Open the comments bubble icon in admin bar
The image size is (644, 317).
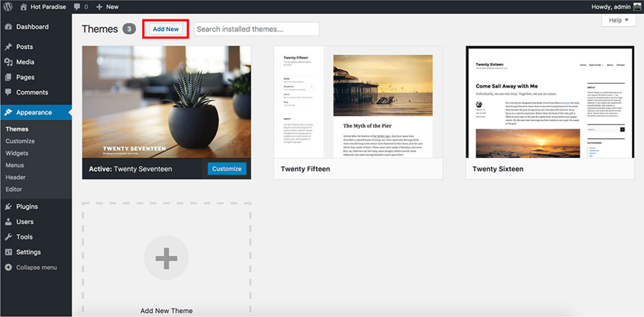pos(76,7)
